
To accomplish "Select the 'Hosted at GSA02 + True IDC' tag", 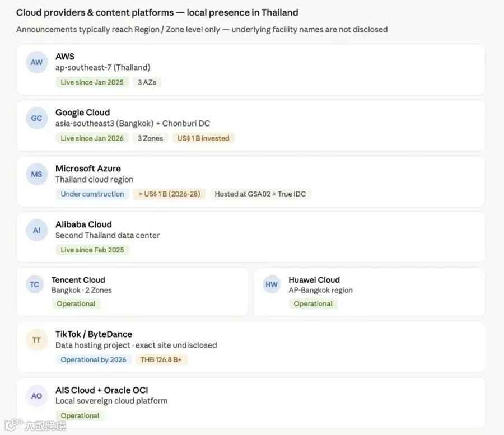I will click(x=260, y=194).
